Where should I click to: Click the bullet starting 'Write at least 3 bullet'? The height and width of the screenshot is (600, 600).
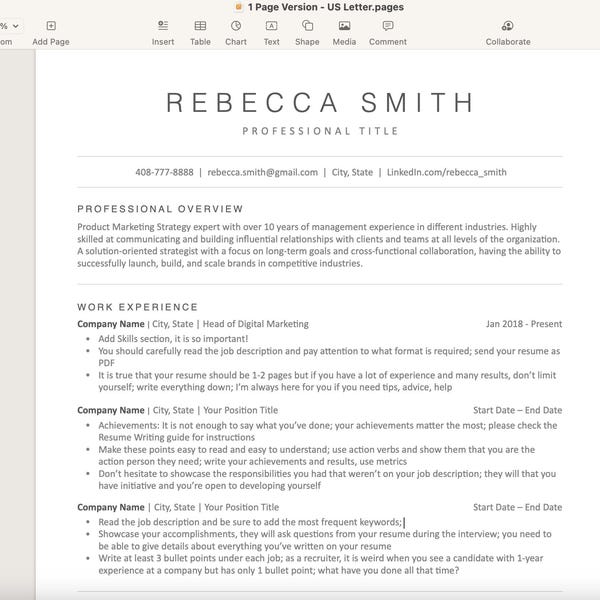[321, 564]
